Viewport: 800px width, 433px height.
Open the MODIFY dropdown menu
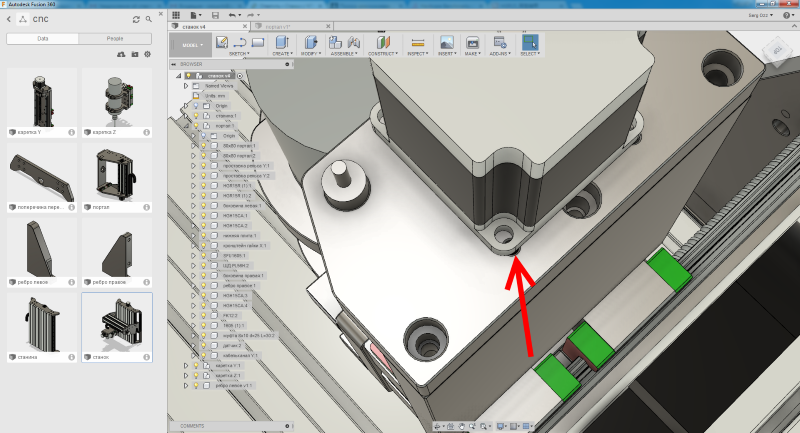pos(310,54)
